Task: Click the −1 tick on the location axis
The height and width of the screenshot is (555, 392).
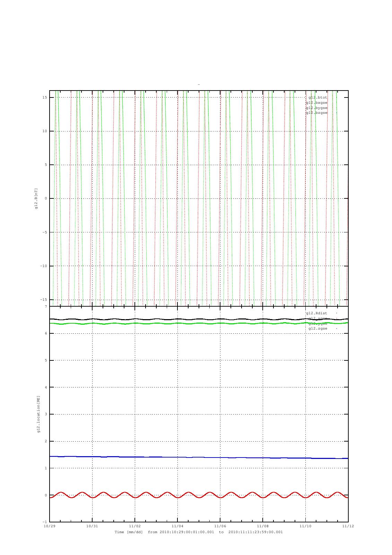Action: pyautogui.click(x=45, y=522)
